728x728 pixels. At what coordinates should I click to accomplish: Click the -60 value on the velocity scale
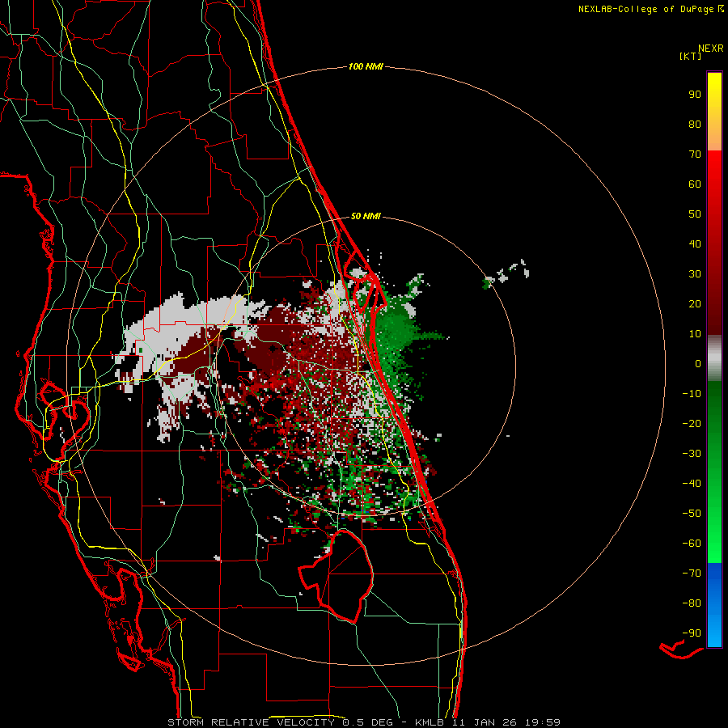point(692,544)
